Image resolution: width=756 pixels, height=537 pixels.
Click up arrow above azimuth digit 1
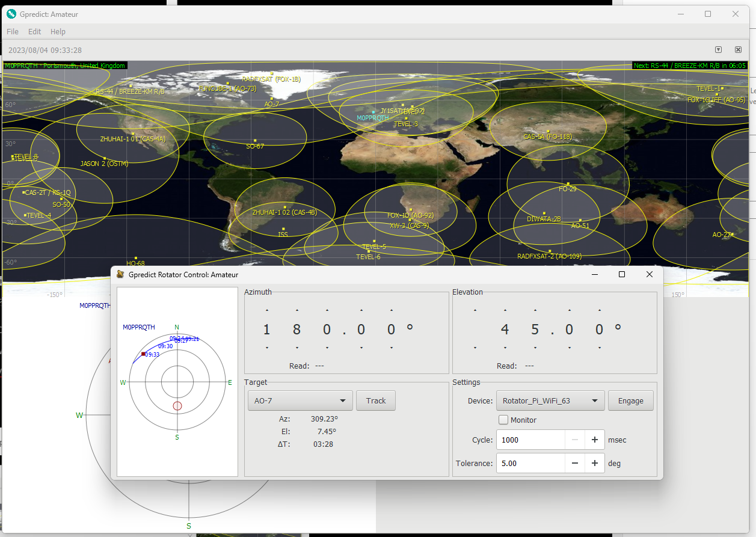point(267,310)
